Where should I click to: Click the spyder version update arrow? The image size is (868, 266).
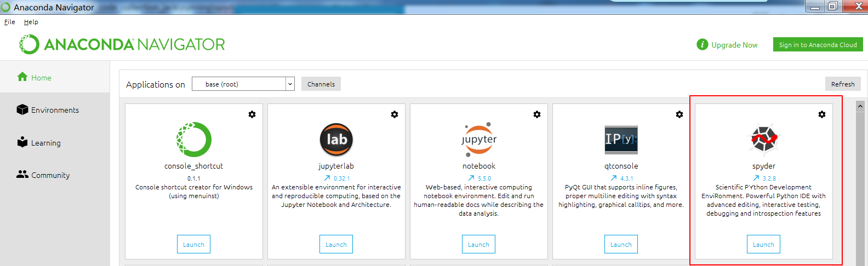click(x=756, y=178)
